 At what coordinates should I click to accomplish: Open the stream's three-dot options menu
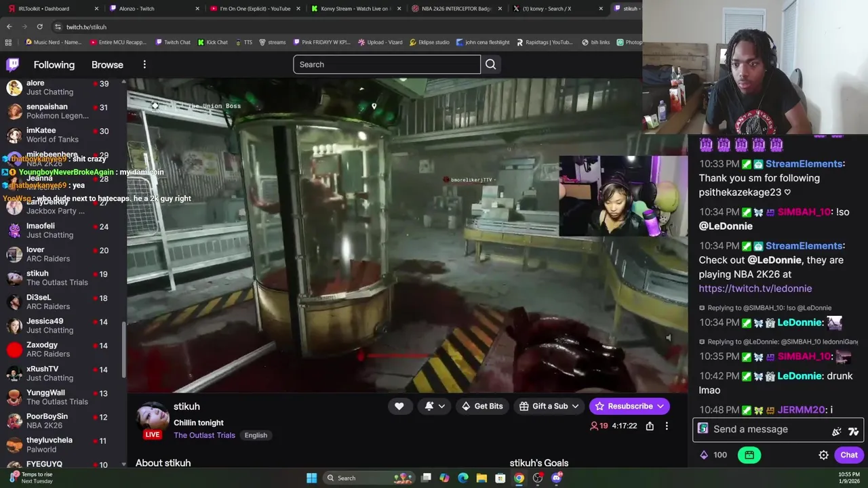click(x=667, y=426)
